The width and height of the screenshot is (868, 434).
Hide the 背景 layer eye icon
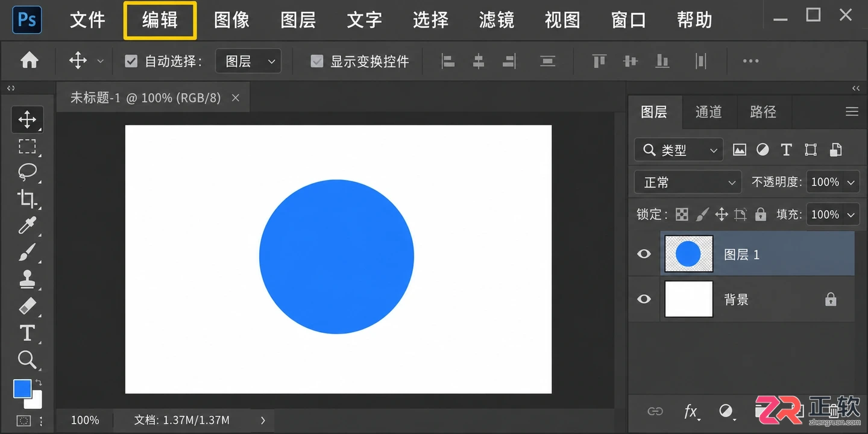point(644,298)
